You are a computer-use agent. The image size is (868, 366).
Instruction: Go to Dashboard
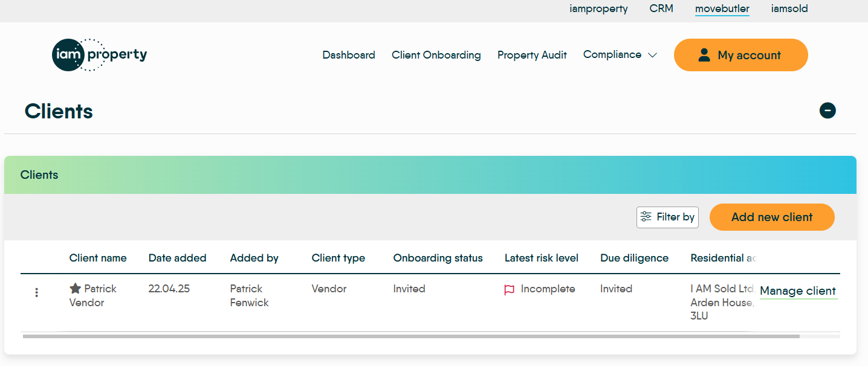pos(349,54)
